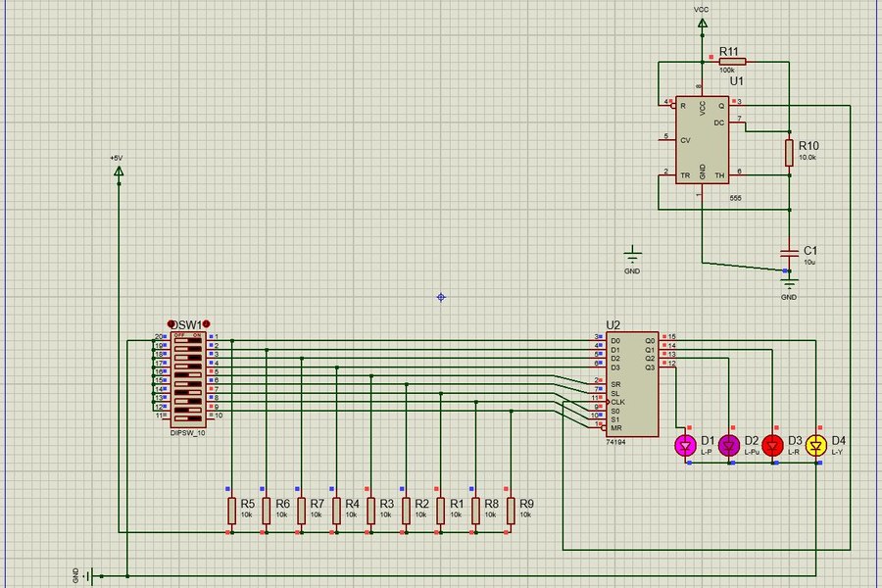The width and height of the screenshot is (882, 588).
Task: Click the DSW1 reference label
Action: pyautogui.click(x=187, y=325)
